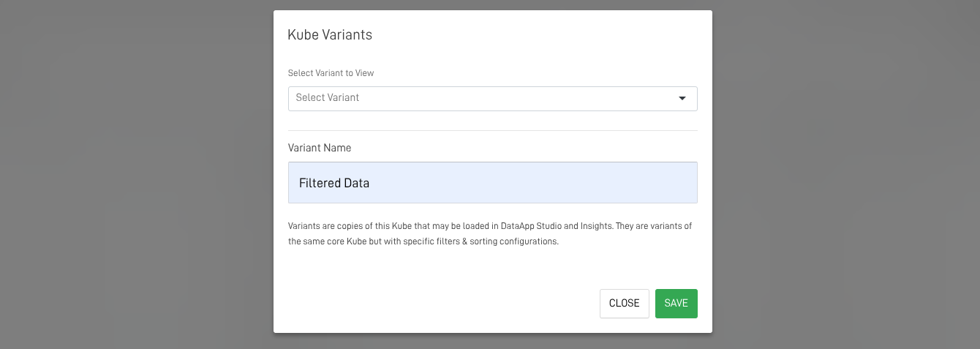Expand the variant list via the triangle
The image size is (980, 349).
coord(682,98)
